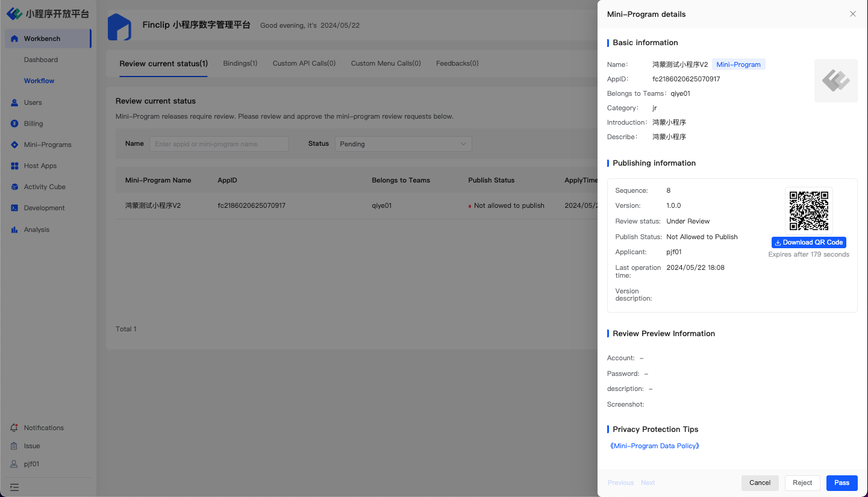The width and height of the screenshot is (868, 497).
Task: Click the Previous link in footer
Action: (x=620, y=483)
